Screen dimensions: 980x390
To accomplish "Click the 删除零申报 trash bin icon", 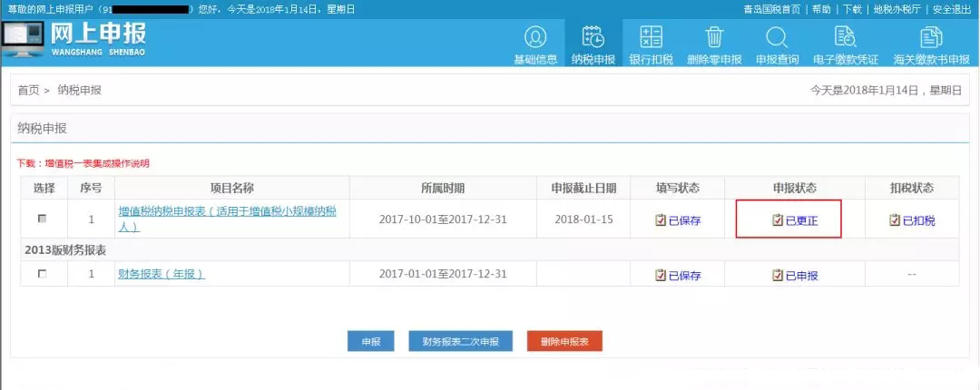I will tap(714, 37).
